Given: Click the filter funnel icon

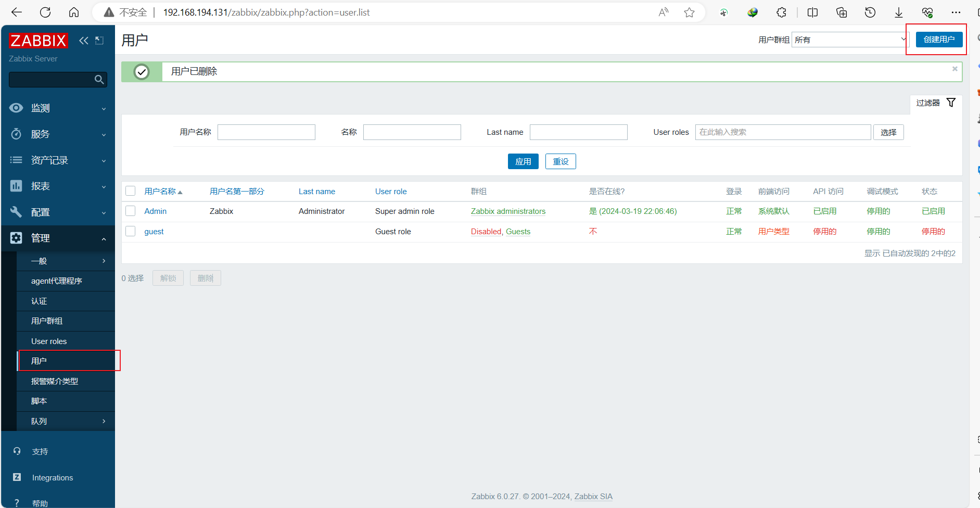Looking at the screenshot, I should tap(951, 103).
